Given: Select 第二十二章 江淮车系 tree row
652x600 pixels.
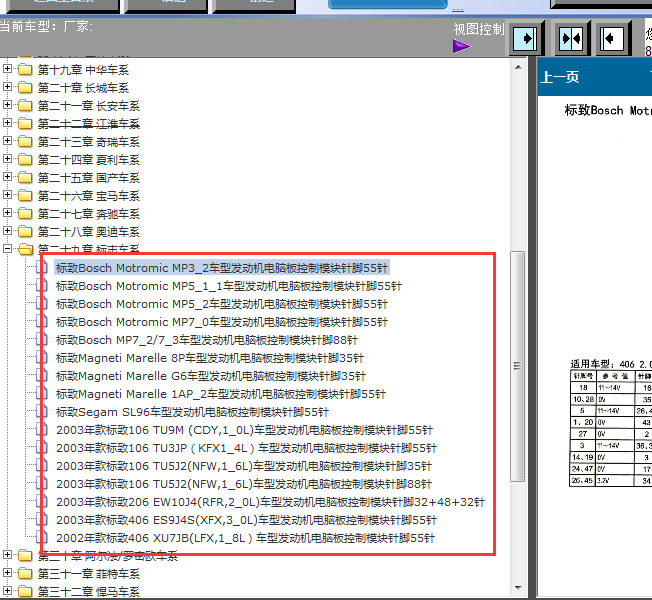Looking at the screenshot, I should coord(89,123).
